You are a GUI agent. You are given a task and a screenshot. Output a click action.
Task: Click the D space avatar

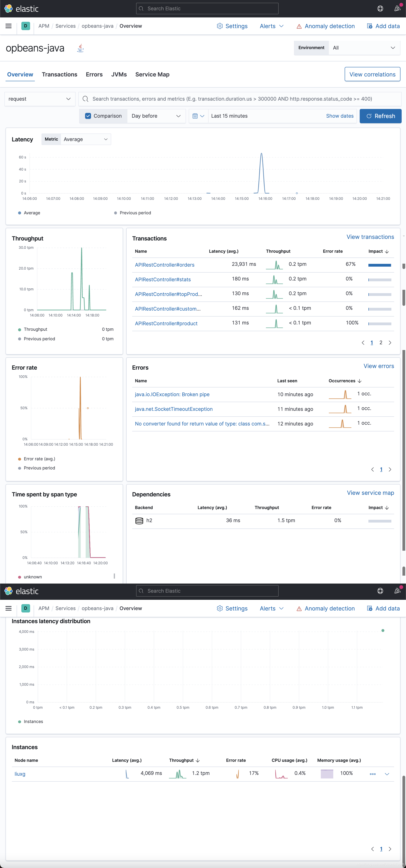tap(26, 26)
